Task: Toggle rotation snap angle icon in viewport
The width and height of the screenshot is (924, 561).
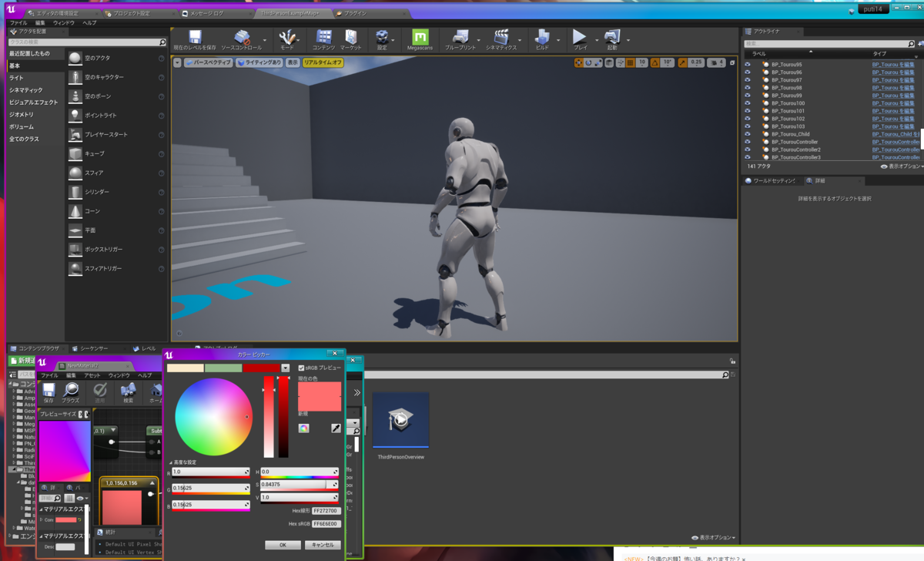Action: [655, 62]
